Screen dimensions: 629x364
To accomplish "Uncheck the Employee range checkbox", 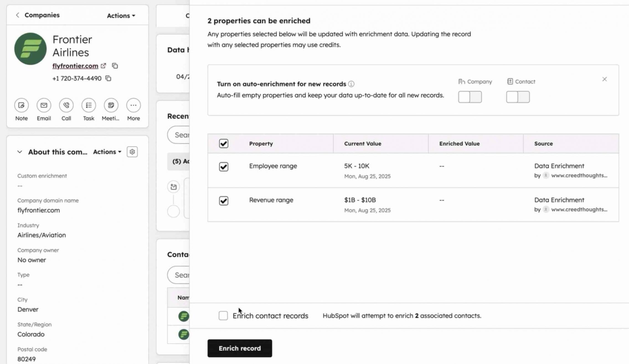I will (x=223, y=167).
